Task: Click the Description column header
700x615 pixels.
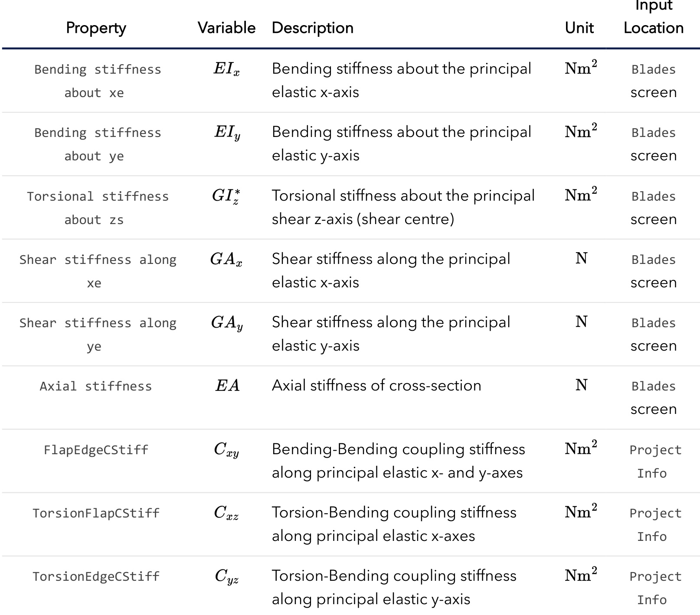Action: pos(312,28)
